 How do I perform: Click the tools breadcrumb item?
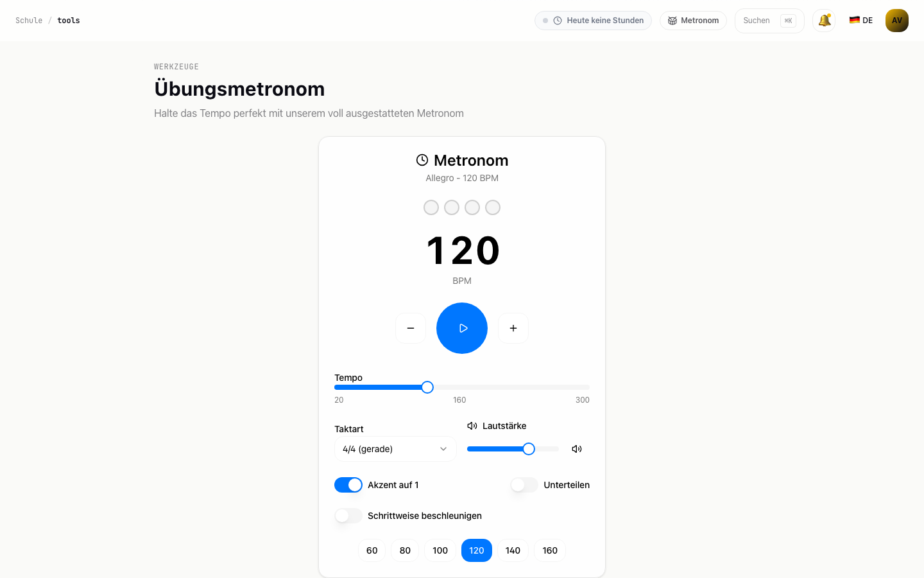(x=69, y=21)
